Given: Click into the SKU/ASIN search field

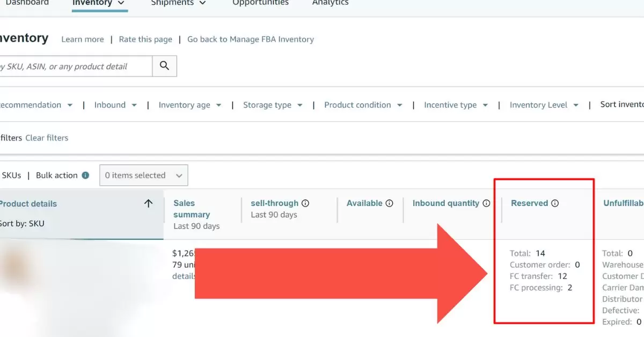Looking at the screenshot, I should (x=75, y=67).
